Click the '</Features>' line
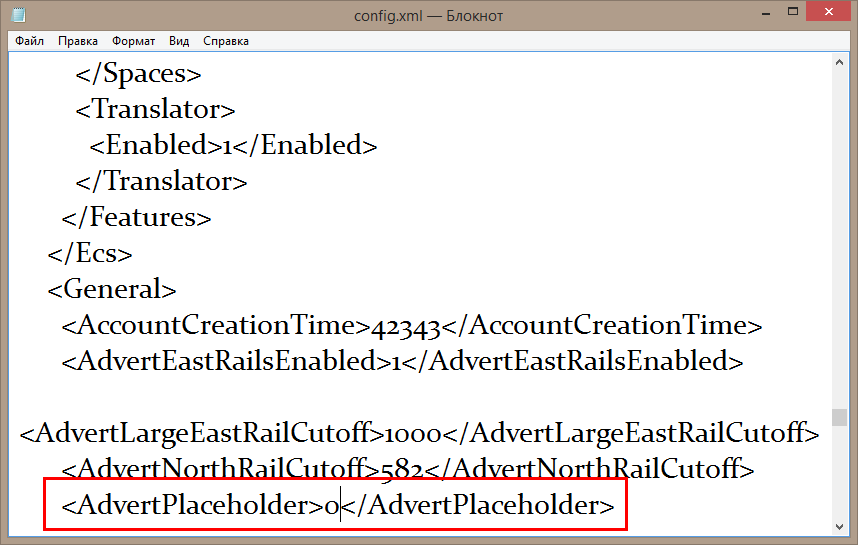This screenshot has width=858, height=545. tap(136, 217)
